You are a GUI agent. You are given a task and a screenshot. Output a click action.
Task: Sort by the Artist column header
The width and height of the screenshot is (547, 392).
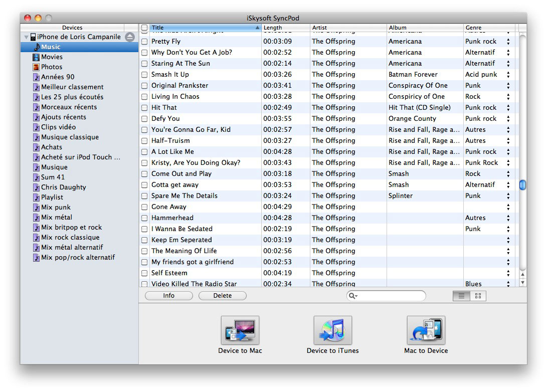(x=348, y=28)
